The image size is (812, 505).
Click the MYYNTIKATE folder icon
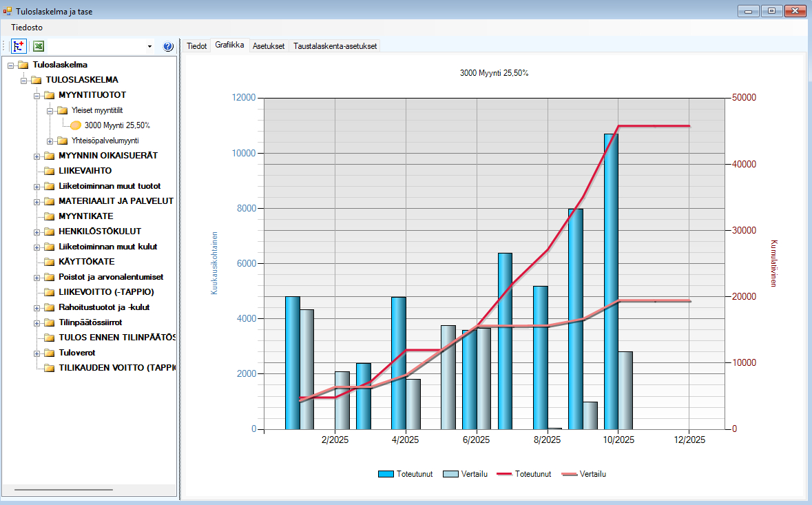49,216
